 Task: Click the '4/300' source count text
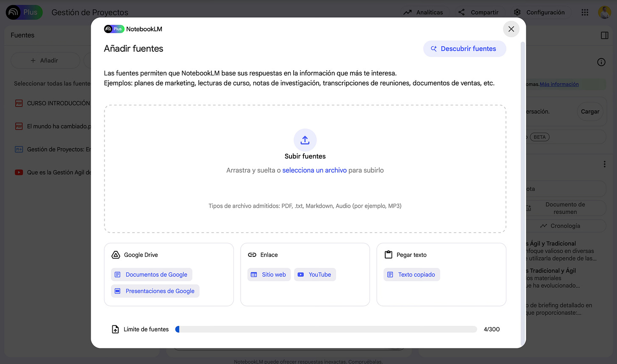492,329
